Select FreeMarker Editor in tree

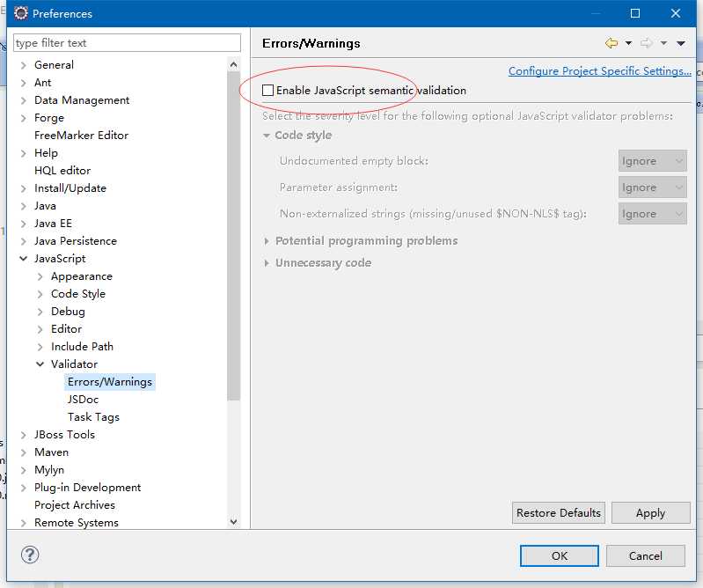81,135
